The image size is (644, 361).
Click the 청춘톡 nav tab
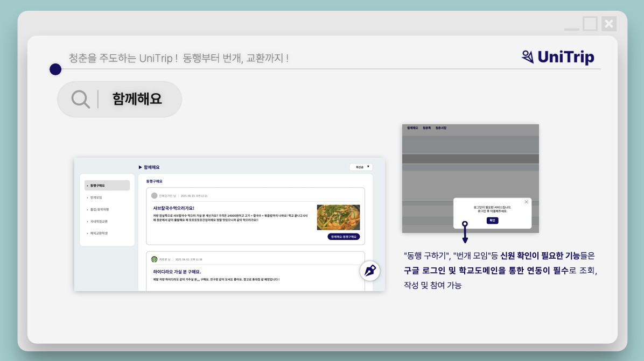(x=427, y=128)
